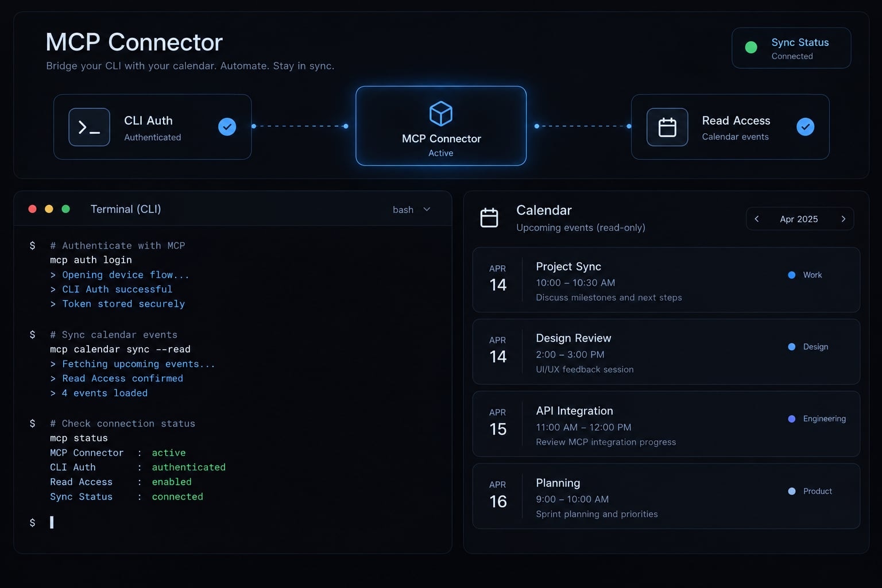
Task: Open the Project Sync event title
Action: coord(568,267)
